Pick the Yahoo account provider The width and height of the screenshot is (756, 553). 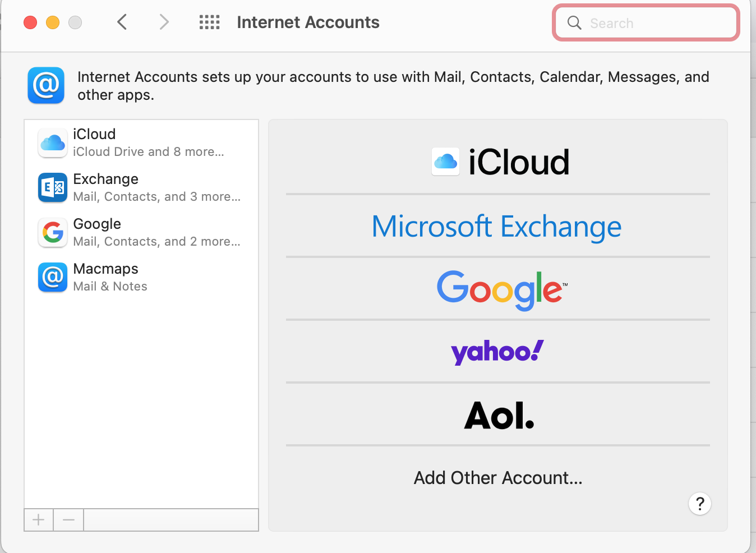click(x=497, y=352)
